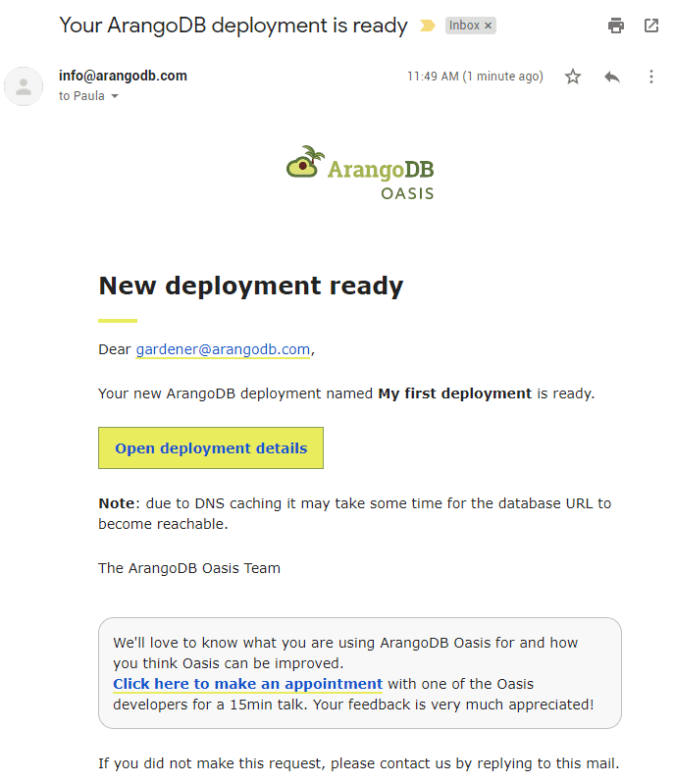
Task: Print this email using the printer icon
Action: [616, 26]
